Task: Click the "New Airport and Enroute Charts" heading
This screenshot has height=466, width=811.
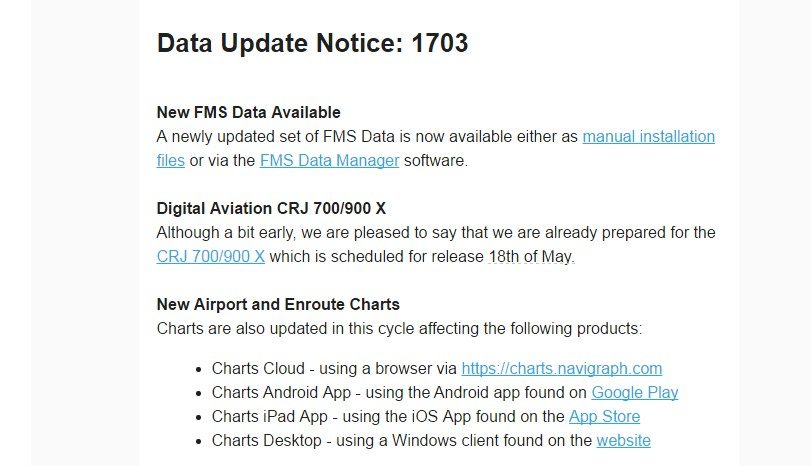Action: click(x=278, y=304)
